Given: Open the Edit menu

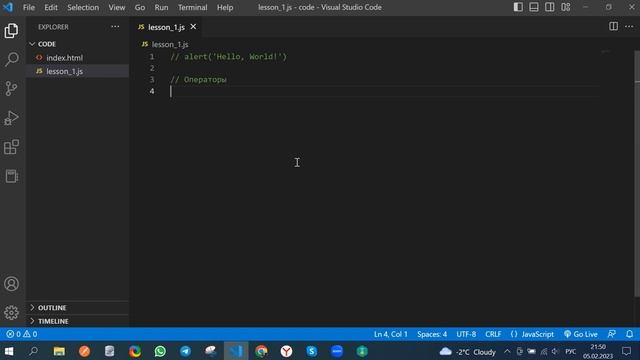Looking at the screenshot, I should pos(51,7).
